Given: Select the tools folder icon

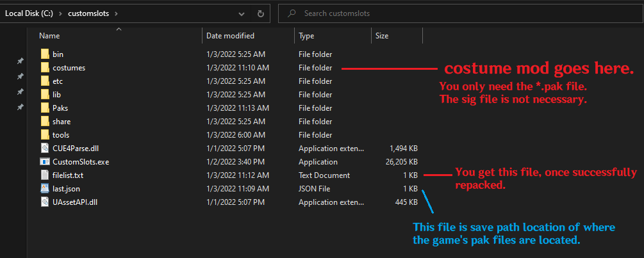Looking at the screenshot, I should click(x=45, y=135).
